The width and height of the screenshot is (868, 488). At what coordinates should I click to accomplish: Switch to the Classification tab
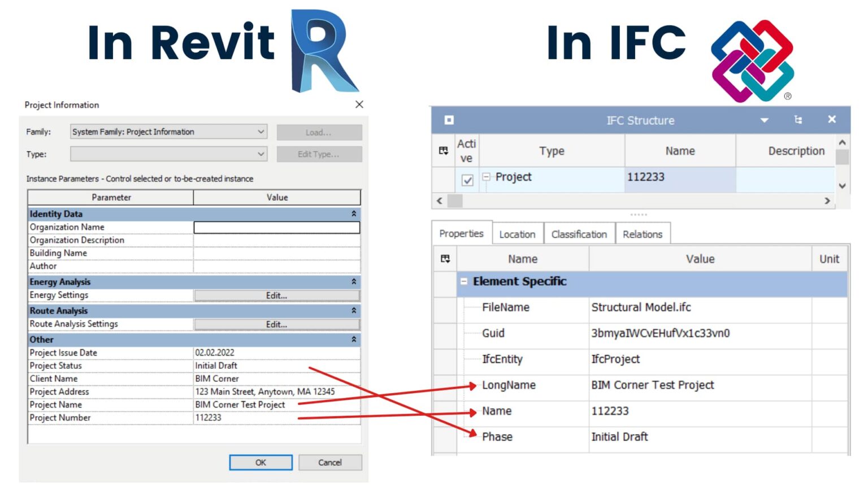point(579,234)
